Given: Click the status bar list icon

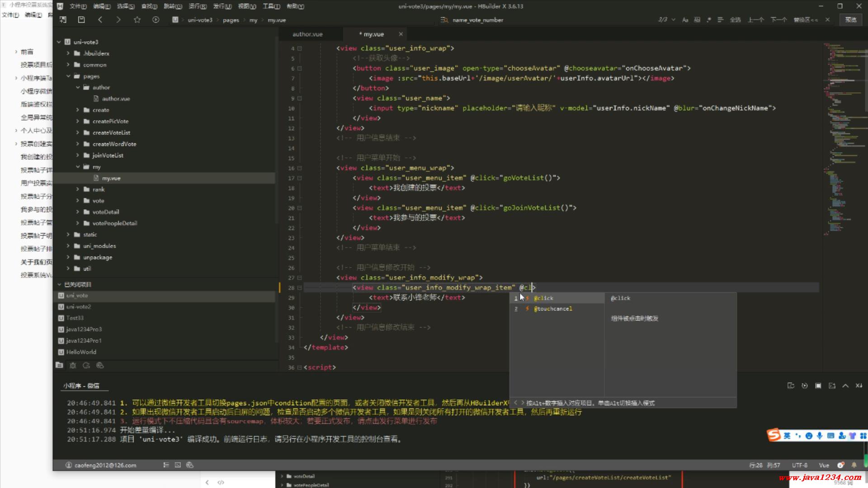Looking at the screenshot, I should [x=166, y=465].
